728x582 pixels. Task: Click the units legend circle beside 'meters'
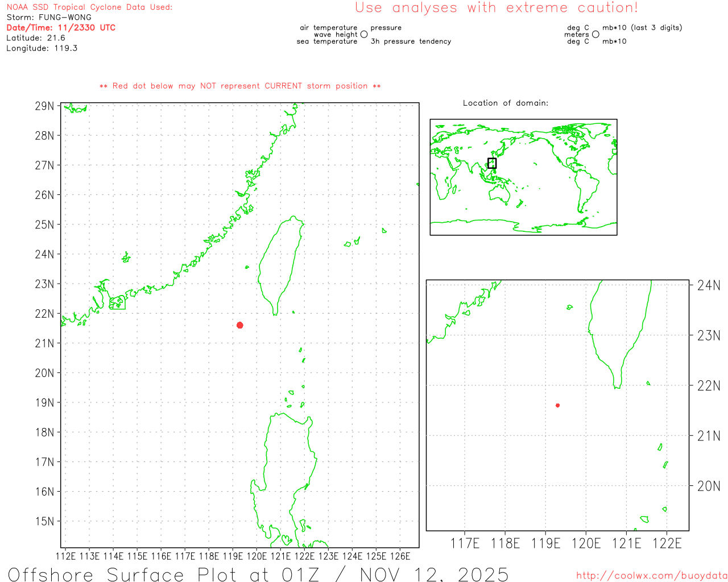coord(595,35)
